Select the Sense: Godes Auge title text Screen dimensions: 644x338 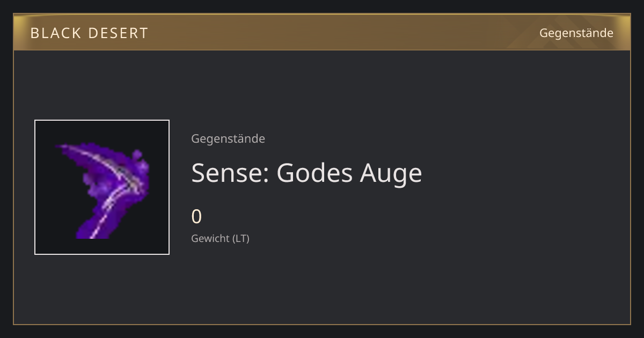point(306,173)
